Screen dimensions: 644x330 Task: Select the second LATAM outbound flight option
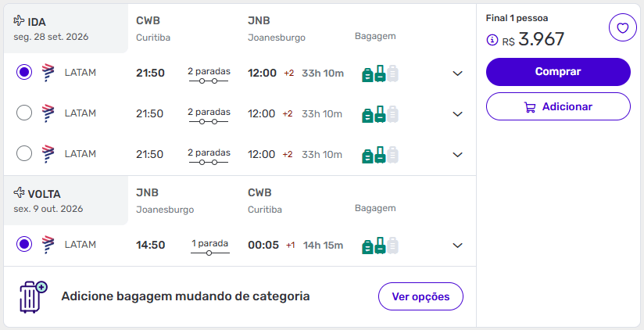click(24, 113)
